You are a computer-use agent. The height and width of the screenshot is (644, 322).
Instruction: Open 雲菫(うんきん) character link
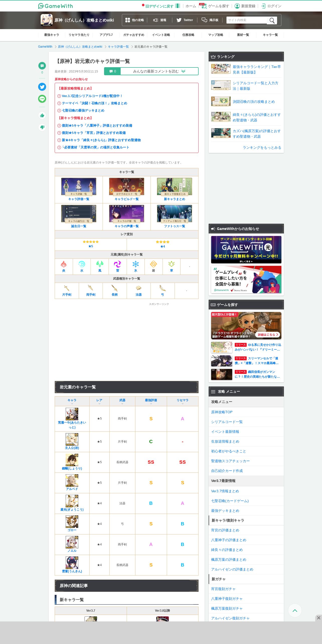pyautogui.click(x=72, y=571)
